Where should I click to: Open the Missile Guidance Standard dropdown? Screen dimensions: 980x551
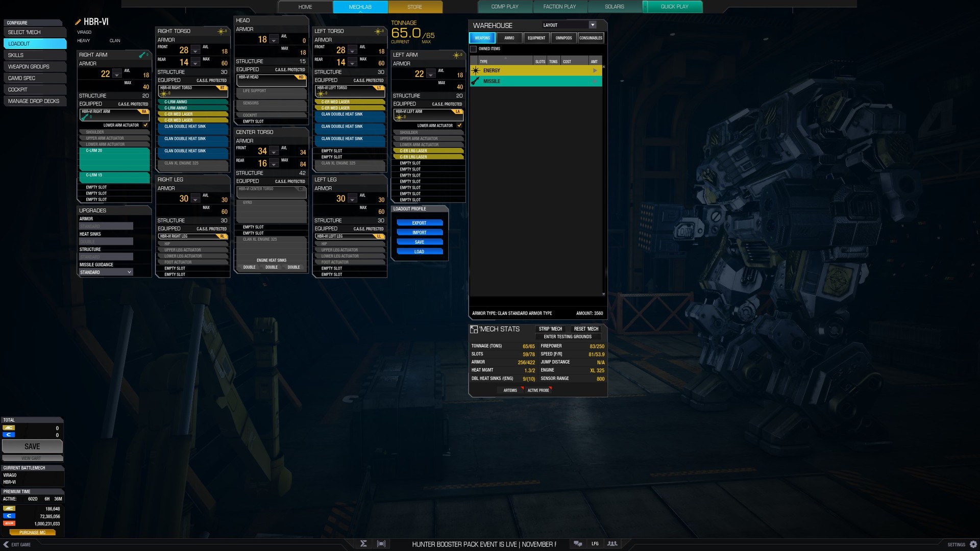(x=106, y=272)
